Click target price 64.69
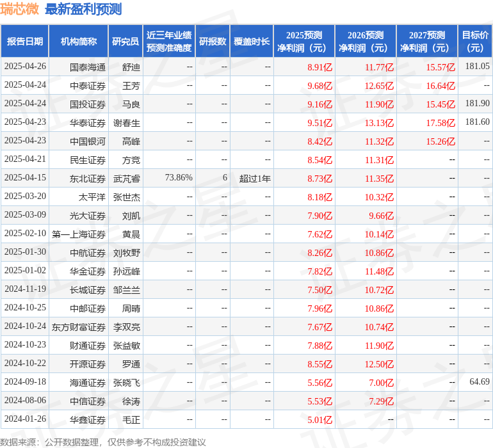This screenshot has width=493, height=448. click(480, 381)
